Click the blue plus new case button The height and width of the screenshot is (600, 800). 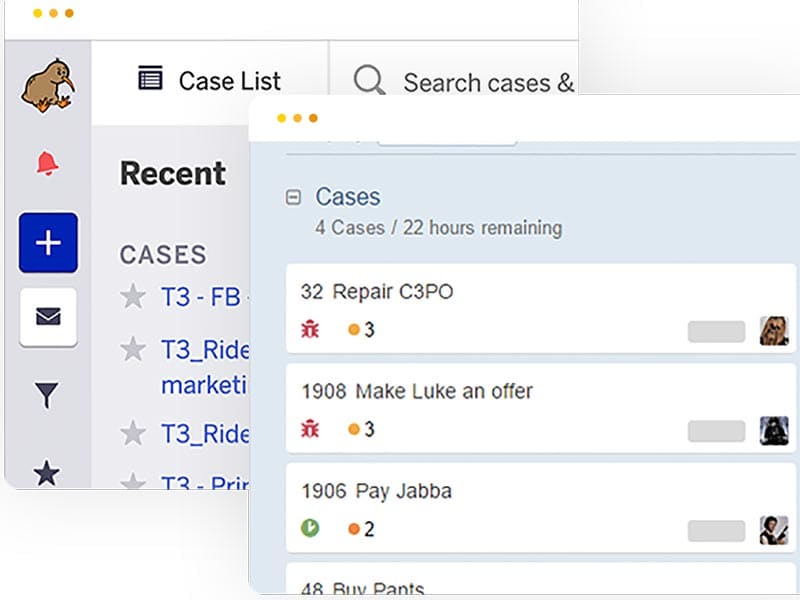coord(48,242)
